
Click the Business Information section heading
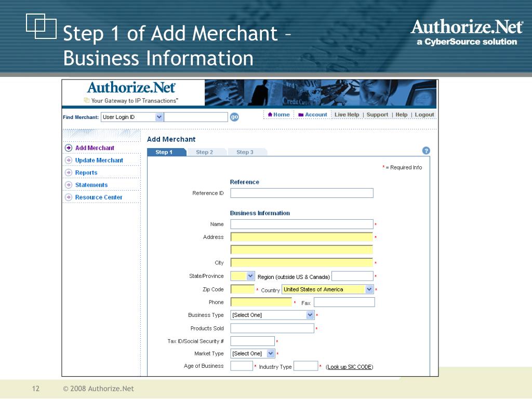point(260,213)
